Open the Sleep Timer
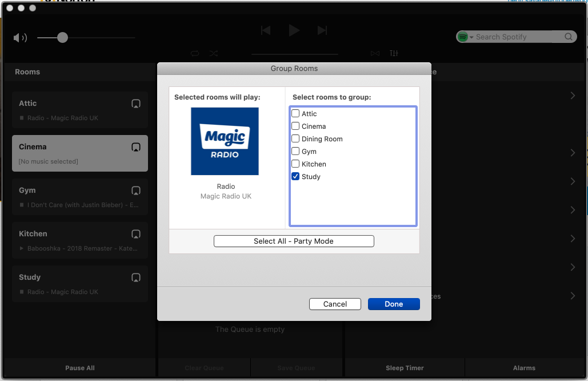588x381 pixels. pyautogui.click(x=405, y=368)
